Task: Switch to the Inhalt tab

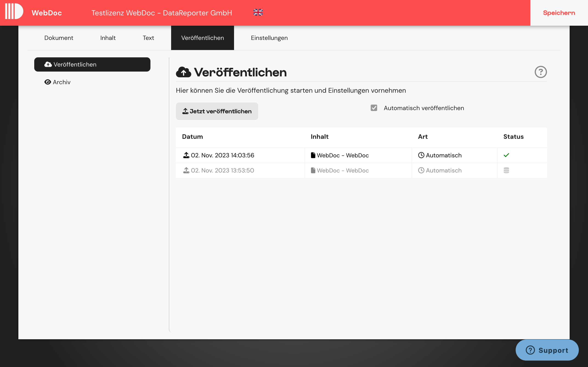Action: (108, 38)
